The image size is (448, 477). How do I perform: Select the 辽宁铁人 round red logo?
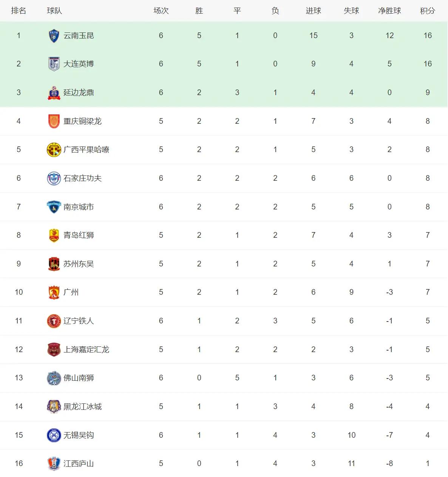(x=54, y=321)
